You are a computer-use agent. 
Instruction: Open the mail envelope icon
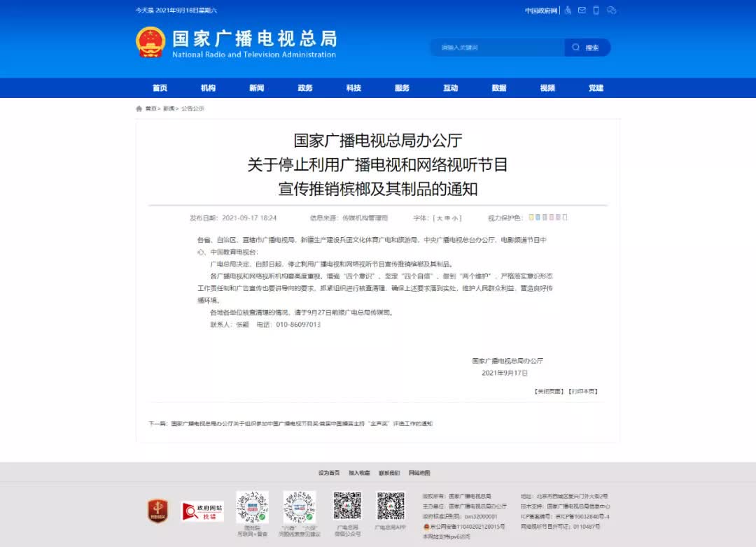pos(582,10)
